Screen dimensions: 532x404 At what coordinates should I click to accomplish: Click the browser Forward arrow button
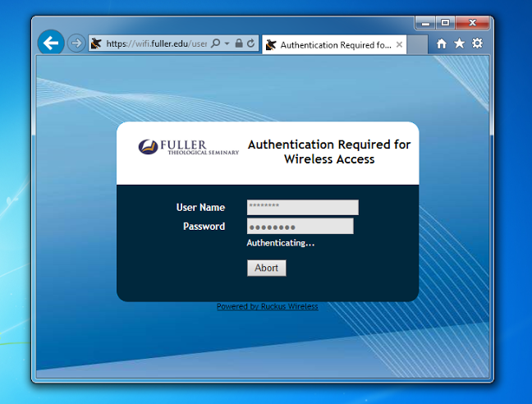tap(76, 43)
